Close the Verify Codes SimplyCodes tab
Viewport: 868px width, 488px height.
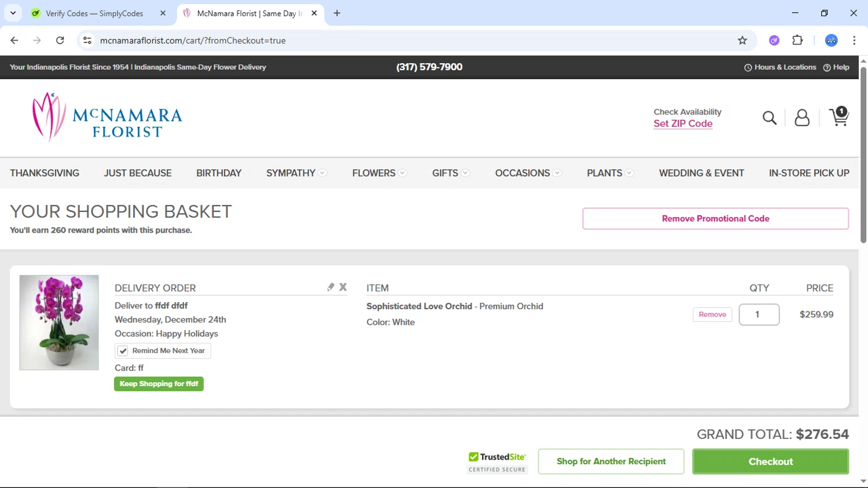pyautogui.click(x=163, y=13)
